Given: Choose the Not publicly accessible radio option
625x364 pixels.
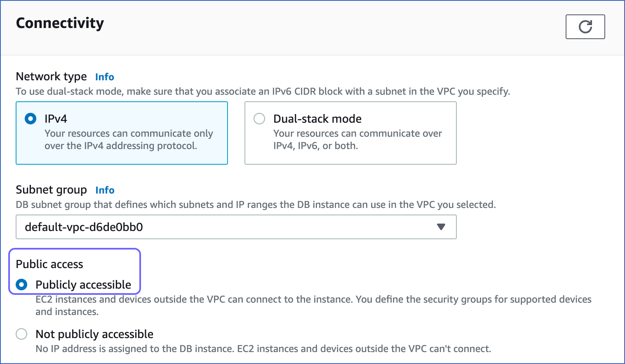Looking at the screenshot, I should point(21,334).
